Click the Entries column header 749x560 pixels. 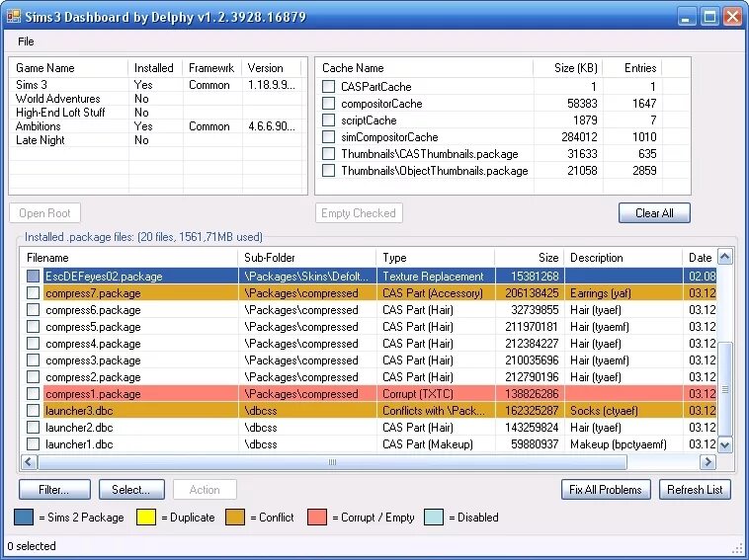(632, 68)
